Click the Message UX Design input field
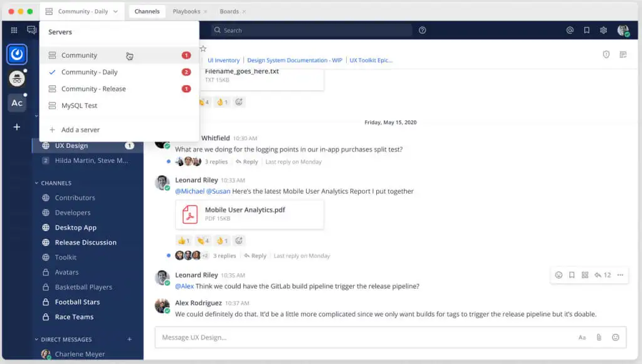 (364, 337)
